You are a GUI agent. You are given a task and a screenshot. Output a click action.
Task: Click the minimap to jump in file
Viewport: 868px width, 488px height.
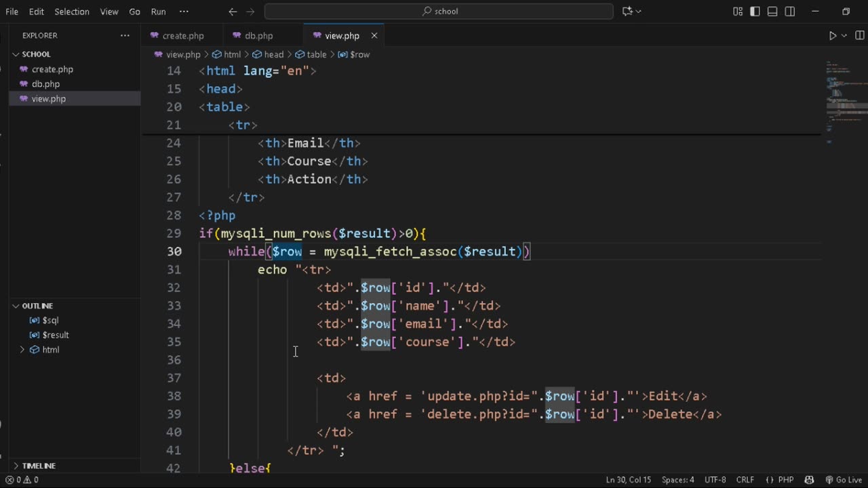pos(844,102)
